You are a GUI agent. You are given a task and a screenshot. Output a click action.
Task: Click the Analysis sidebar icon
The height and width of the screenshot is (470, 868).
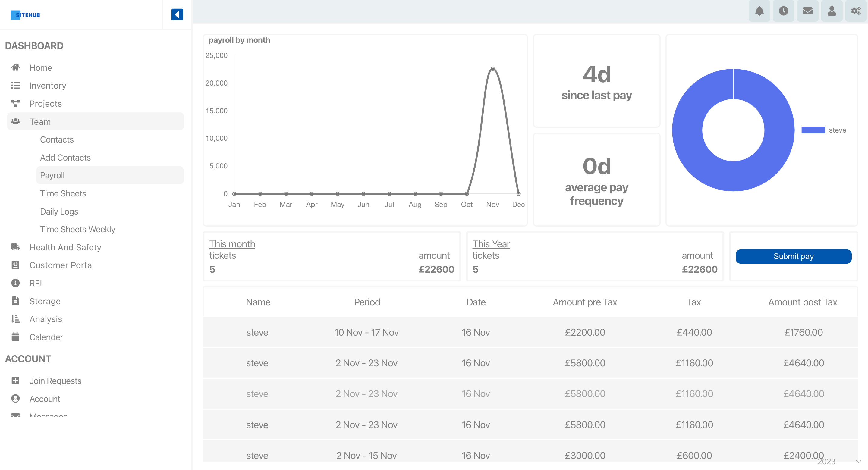(x=16, y=318)
